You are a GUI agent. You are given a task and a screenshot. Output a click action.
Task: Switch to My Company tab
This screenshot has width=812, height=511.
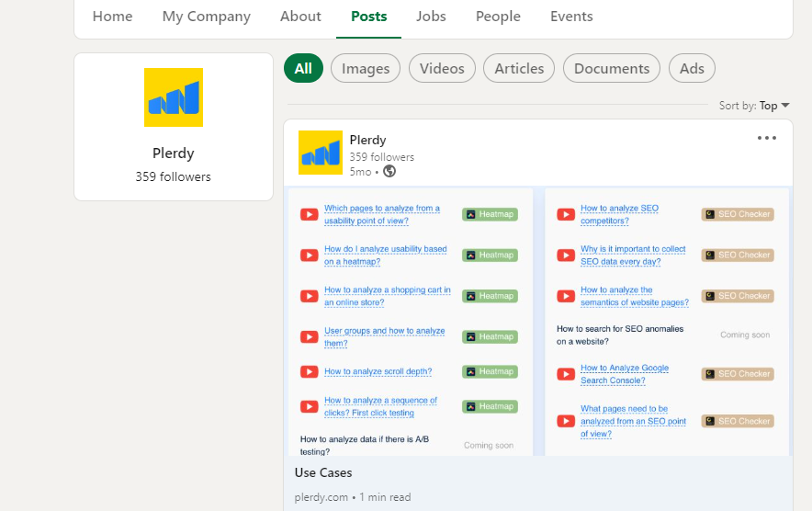206,17
